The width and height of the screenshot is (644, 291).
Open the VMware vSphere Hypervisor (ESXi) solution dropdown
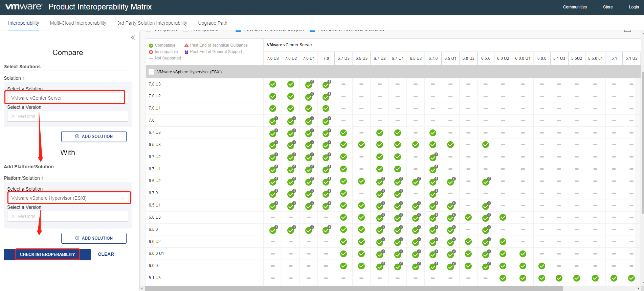click(x=67, y=198)
